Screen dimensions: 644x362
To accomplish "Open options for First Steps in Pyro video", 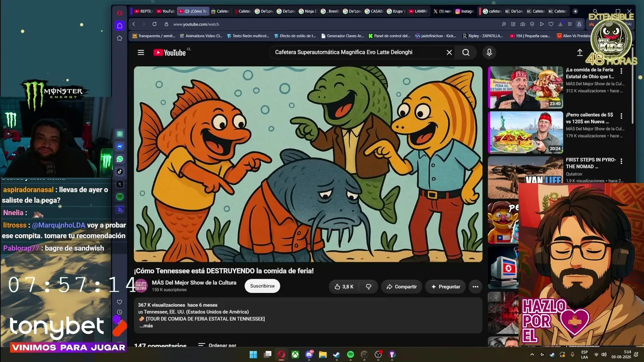I will click(x=621, y=161).
